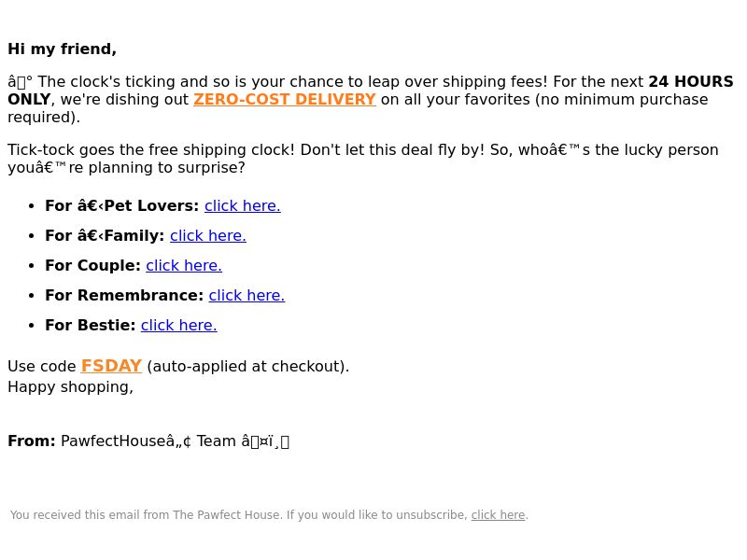Open the Pet Lovers click here link
747x560 pixels.
[243, 205]
